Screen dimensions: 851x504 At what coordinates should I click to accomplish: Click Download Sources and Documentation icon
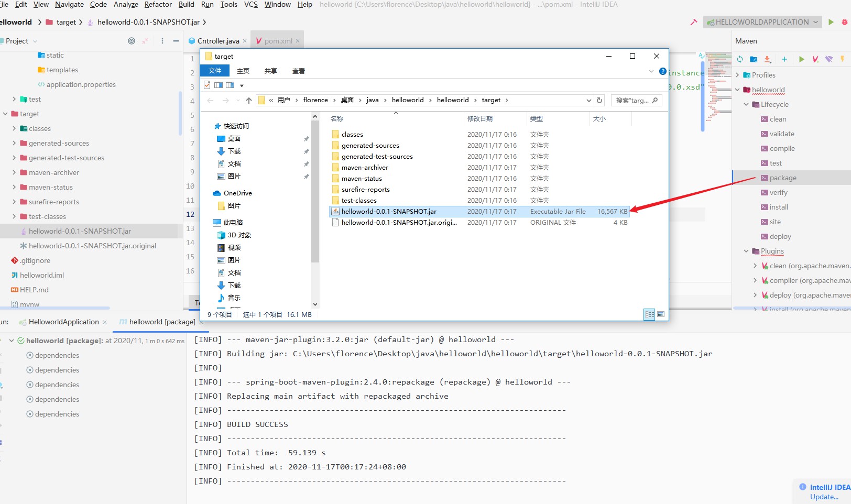point(768,59)
